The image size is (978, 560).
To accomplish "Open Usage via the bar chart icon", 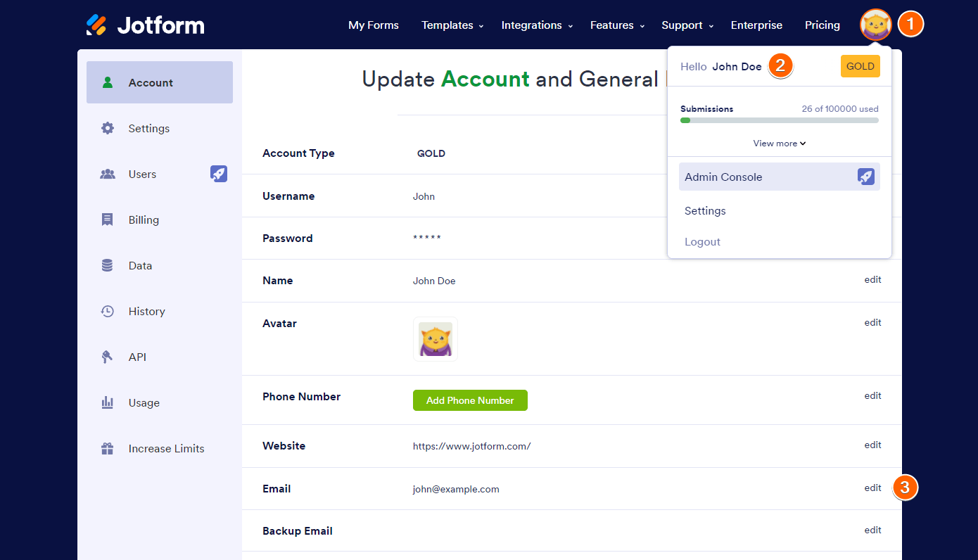I will 107,402.
